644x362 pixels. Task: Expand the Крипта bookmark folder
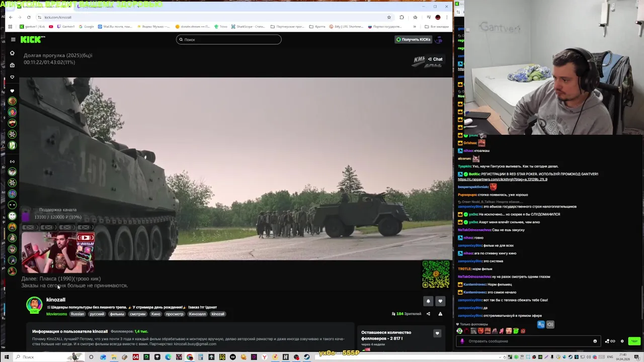pyautogui.click(x=317, y=27)
